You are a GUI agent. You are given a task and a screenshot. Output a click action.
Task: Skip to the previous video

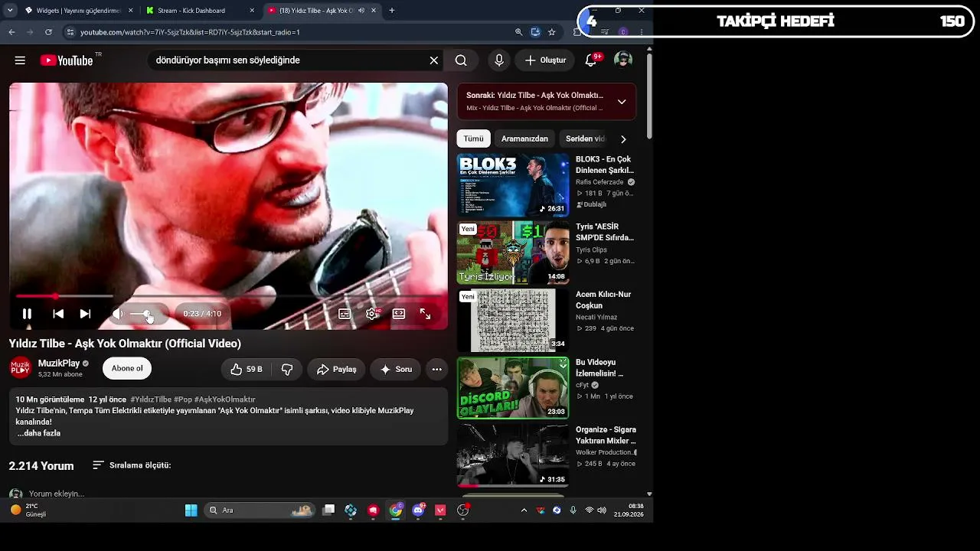[58, 314]
